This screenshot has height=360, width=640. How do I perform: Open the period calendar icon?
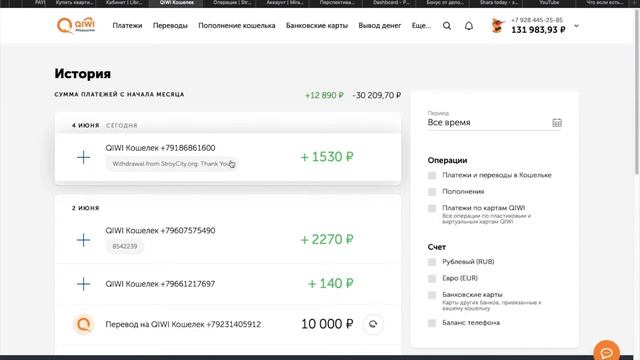pyautogui.click(x=557, y=122)
